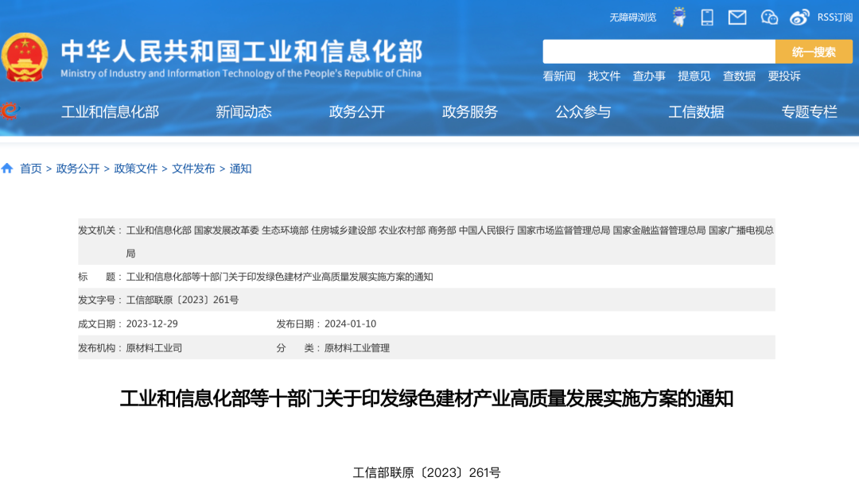Select 查办事 search shortcut
Image resolution: width=859 pixels, height=504 pixels.
coord(649,76)
